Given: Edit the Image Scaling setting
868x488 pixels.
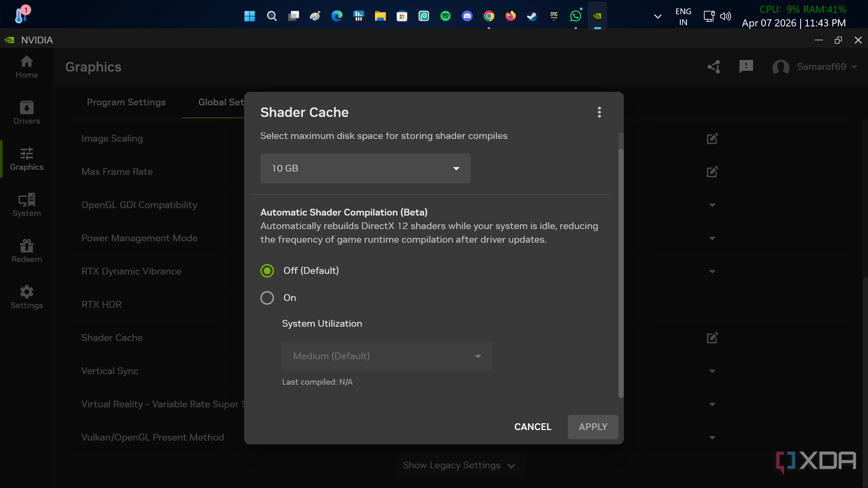Looking at the screenshot, I should [712, 138].
